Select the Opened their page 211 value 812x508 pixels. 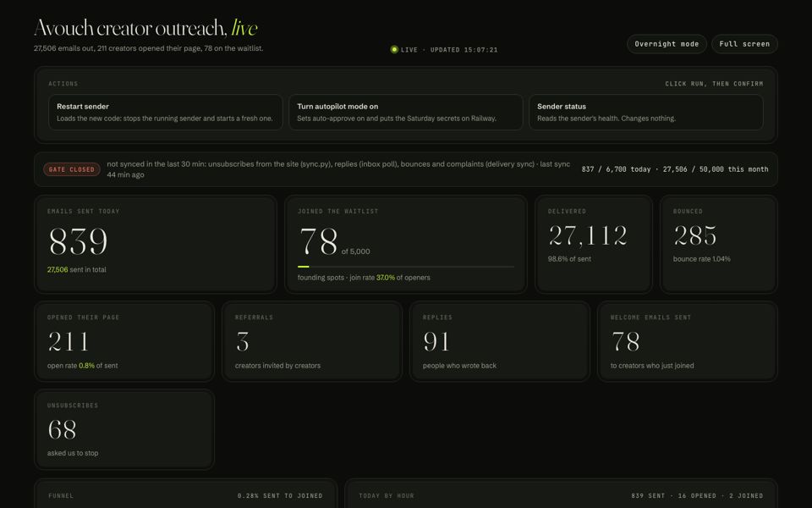[69, 341]
